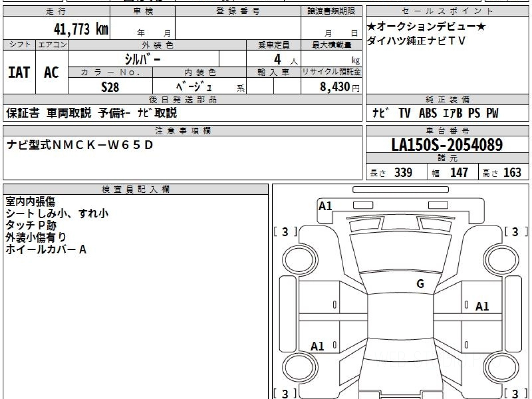This screenshot has height=399, width=532.
Task: Click the リサイクル預託金 header
Action: point(331,72)
